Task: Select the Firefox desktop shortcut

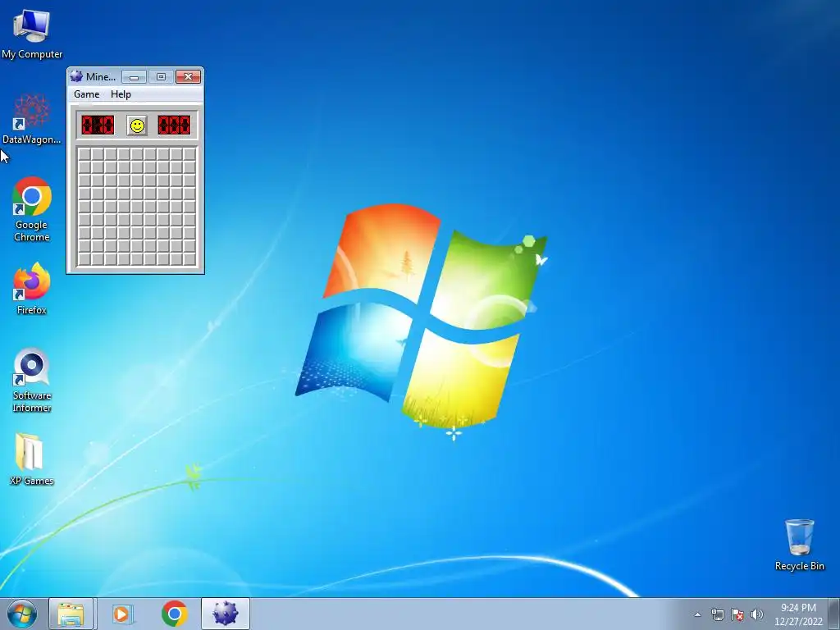Action: [x=32, y=289]
